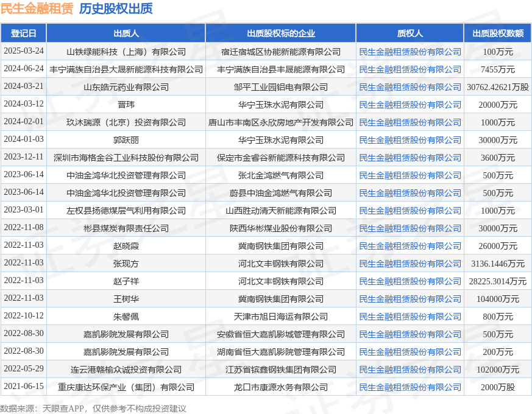The width and height of the screenshot is (532, 414).
Task: Select the pledgor name 晋玮
Action: point(126,105)
